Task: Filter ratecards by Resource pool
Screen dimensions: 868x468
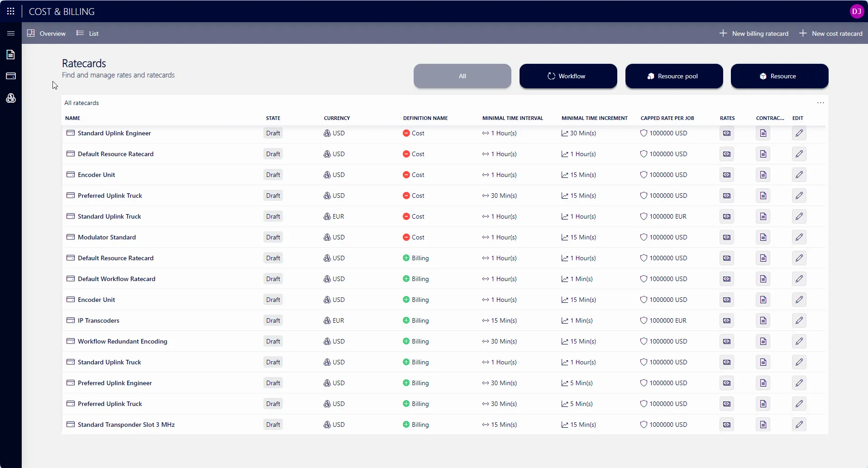Action: (x=674, y=76)
